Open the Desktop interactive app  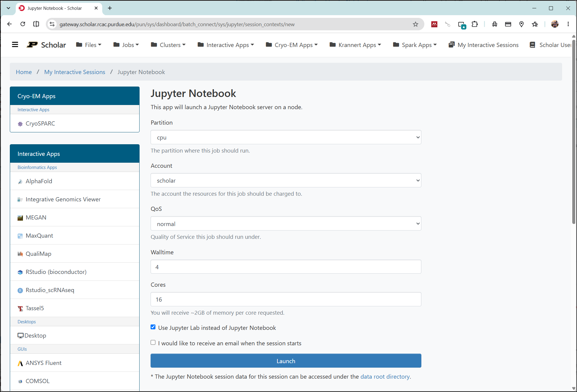75,335
